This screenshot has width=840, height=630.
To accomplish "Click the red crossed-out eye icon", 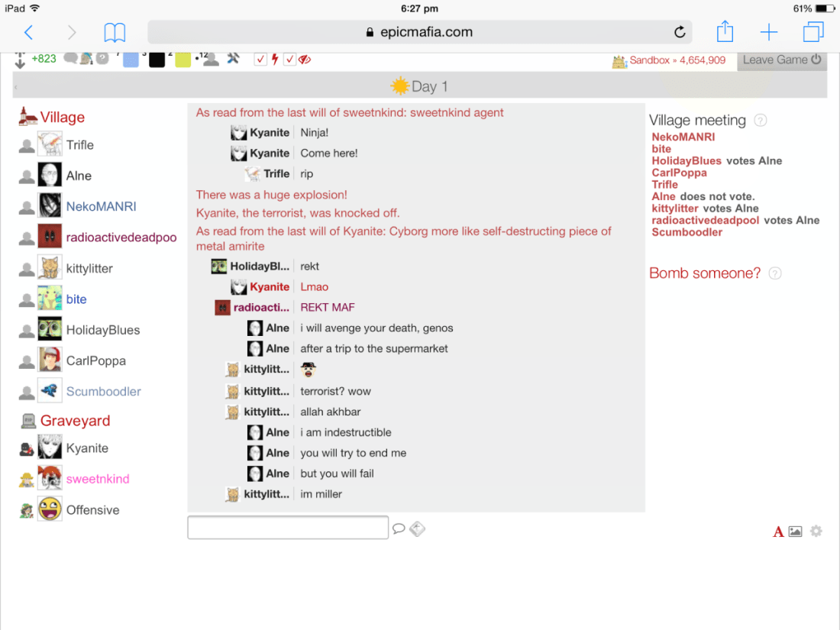I will [305, 60].
